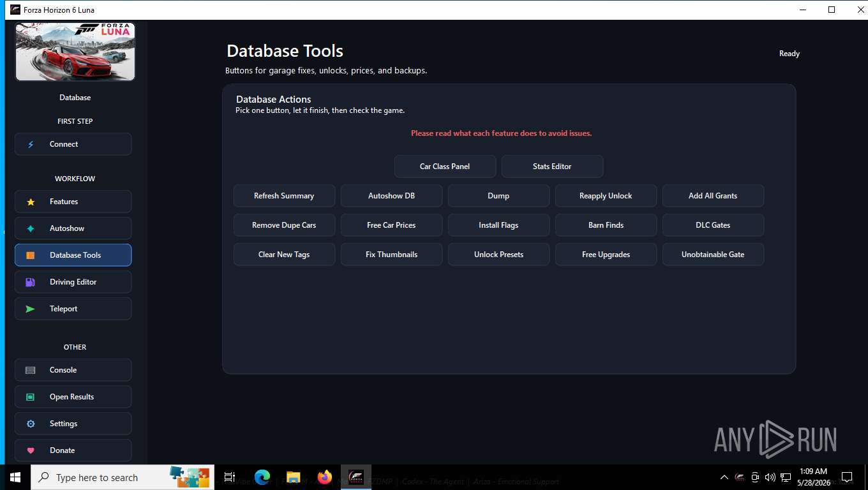Click the Barn Finds button
Screen dimensions: 868x490
pos(606,225)
